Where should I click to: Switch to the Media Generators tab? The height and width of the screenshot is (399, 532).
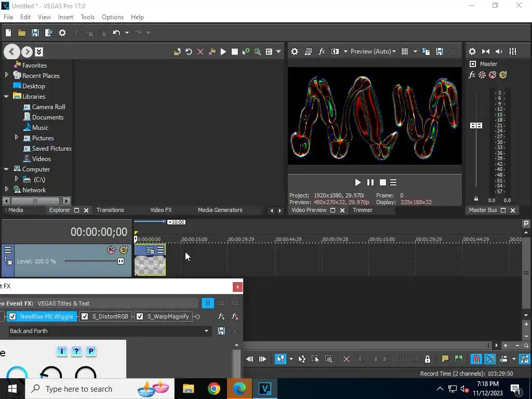(x=220, y=210)
